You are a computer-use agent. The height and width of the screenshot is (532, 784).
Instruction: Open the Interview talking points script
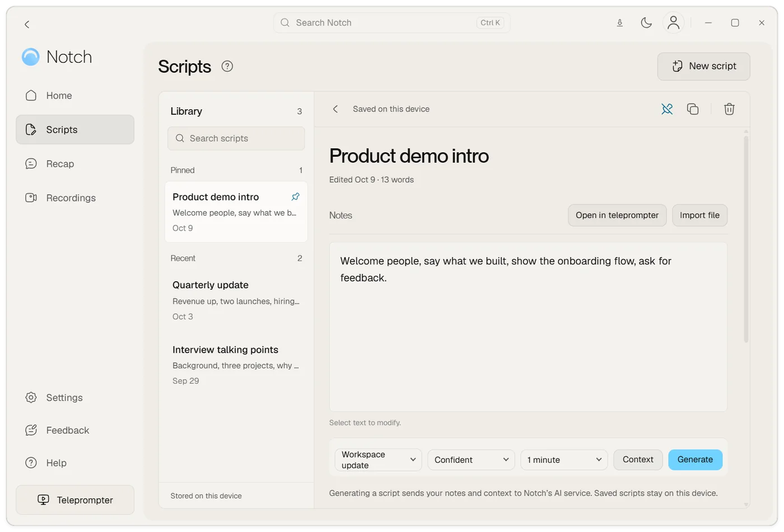[x=236, y=365]
